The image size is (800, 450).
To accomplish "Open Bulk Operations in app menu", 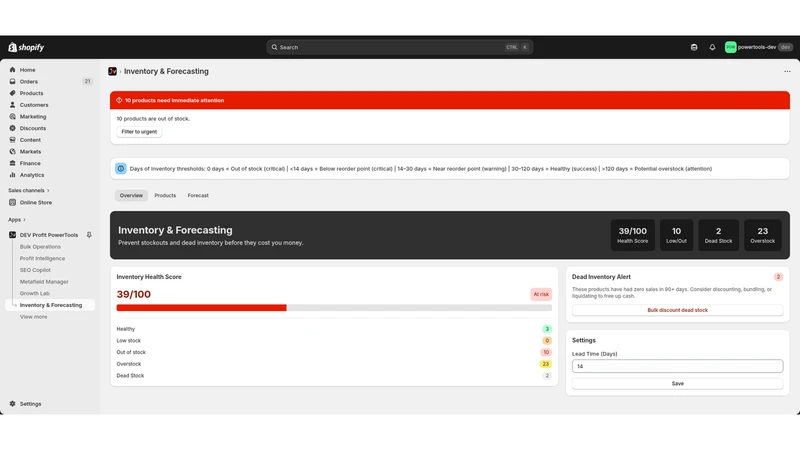I will pyautogui.click(x=40, y=247).
